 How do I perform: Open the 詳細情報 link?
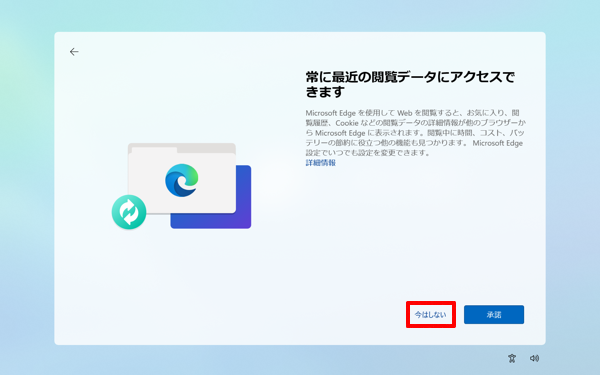pyautogui.click(x=321, y=163)
